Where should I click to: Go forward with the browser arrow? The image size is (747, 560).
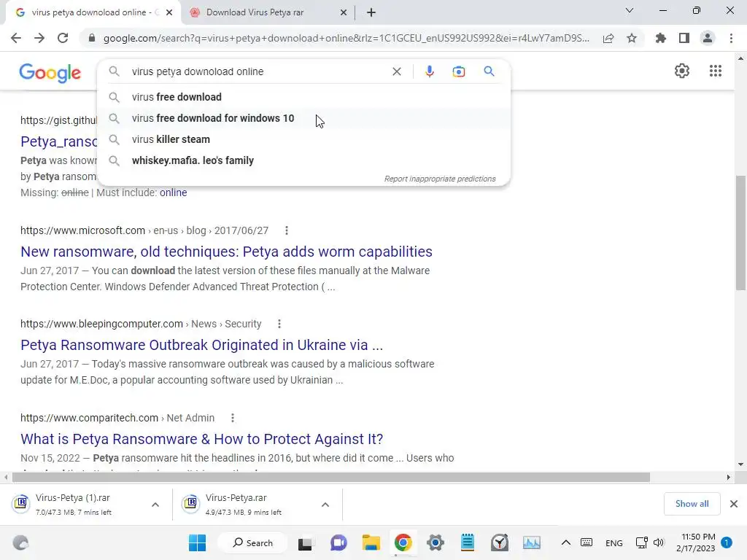(39, 38)
